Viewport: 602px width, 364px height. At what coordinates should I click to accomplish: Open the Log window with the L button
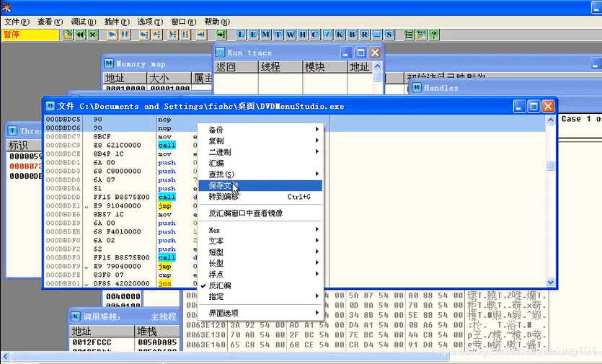[241, 35]
